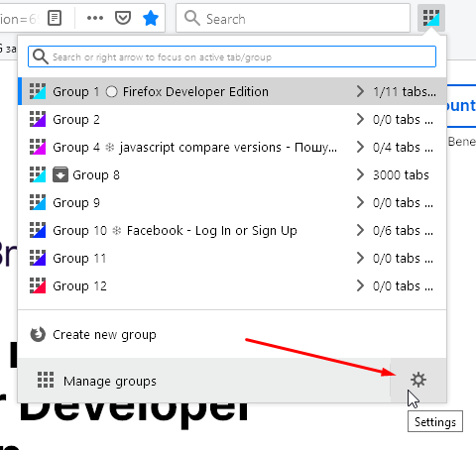The width and height of the screenshot is (476, 450).
Task: Expand Group 12 chevron arrow
Action: [x=360, y=285]
